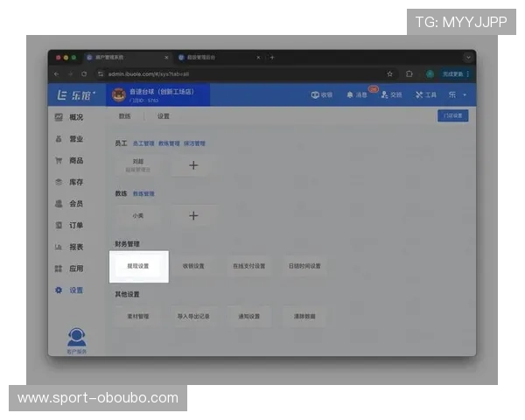Viewport: 525px width, 420px height.
Task: Open 交班 shift handover in top bar
Action: [391, 94]
